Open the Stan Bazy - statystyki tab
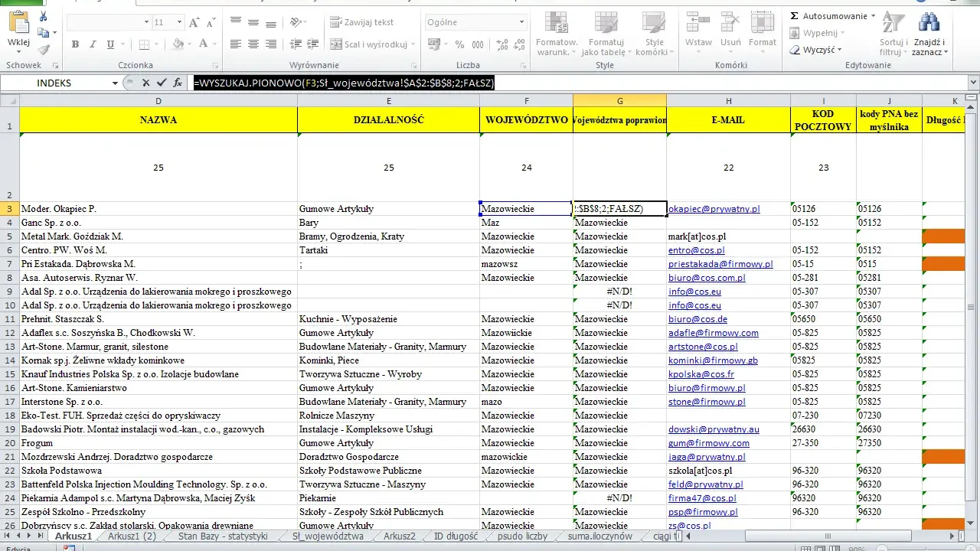The width and height of the screenshot is (980, 551). pos(223,536)
